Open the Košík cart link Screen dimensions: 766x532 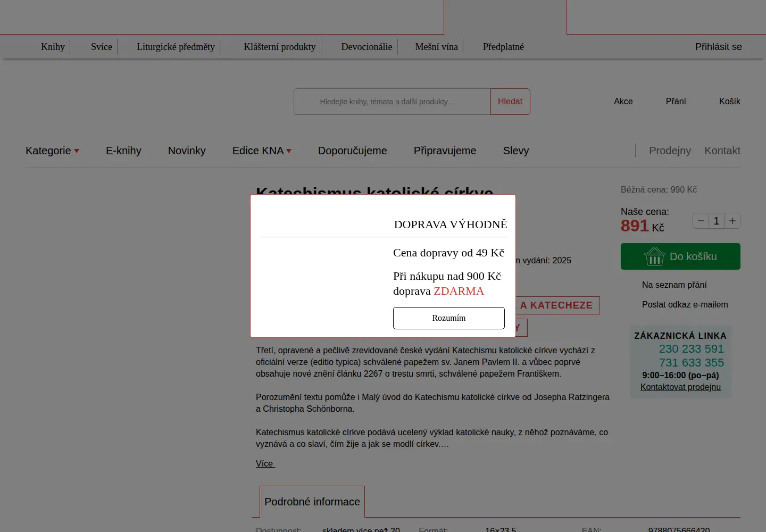[730, 101]
